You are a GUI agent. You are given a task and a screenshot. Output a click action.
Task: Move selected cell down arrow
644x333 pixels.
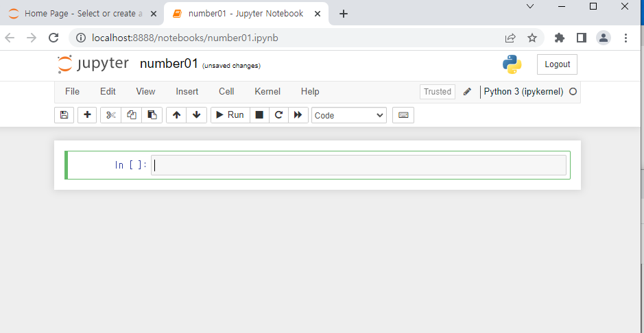tap(197, 115)
